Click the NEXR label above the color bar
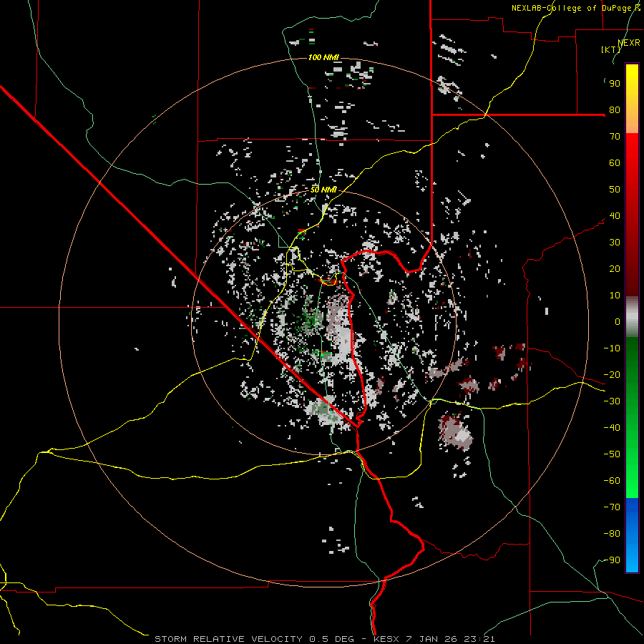Image resolution: width=644 pixels, height=644 pixels. 629,43
